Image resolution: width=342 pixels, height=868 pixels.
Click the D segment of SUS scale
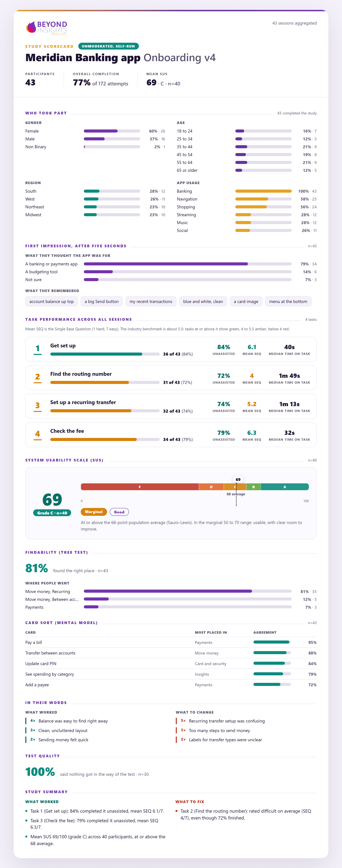pyautogui.click(x=211, y=487)
